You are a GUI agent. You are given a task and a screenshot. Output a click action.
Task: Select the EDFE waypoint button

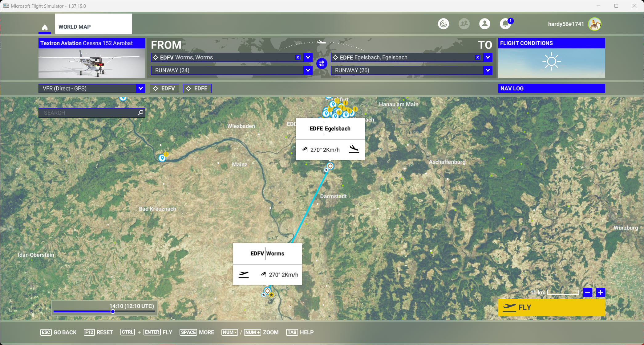197,88
